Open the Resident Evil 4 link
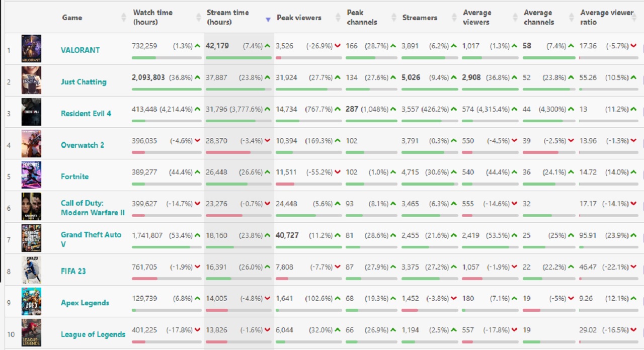644x350 pixels. coord(86,114)
